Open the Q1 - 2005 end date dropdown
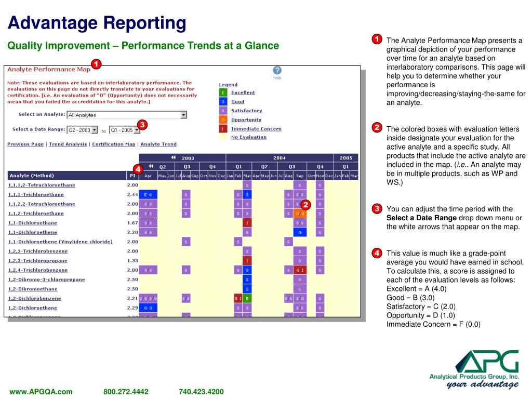 125,130
